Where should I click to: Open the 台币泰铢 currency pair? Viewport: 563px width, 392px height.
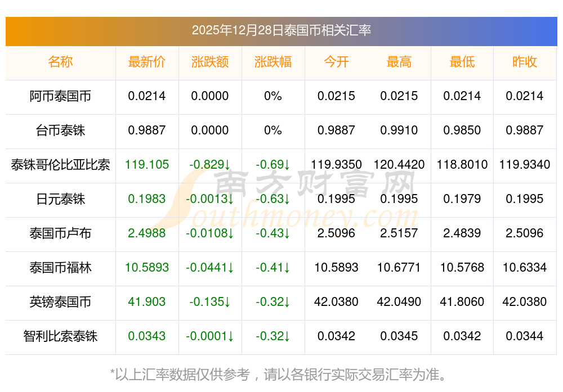click(x=60, y=130)
